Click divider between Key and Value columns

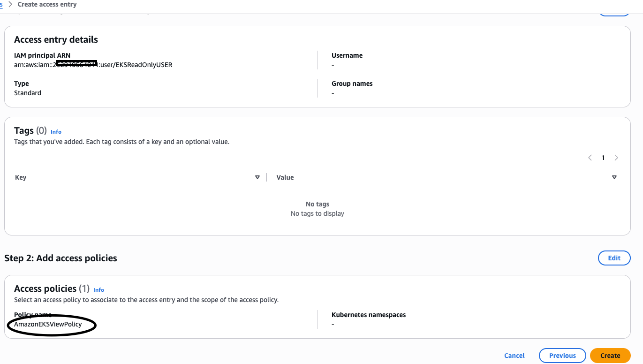266,177
